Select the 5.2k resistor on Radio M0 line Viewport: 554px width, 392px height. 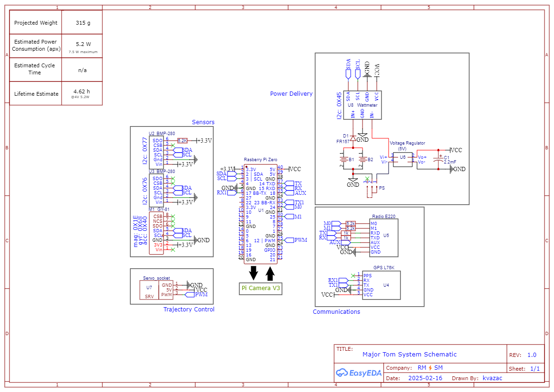coord(351,223)
